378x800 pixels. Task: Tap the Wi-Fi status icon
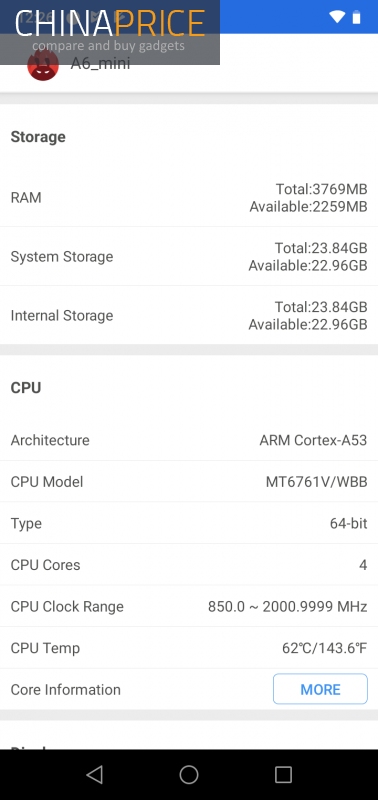pos(337,17)
